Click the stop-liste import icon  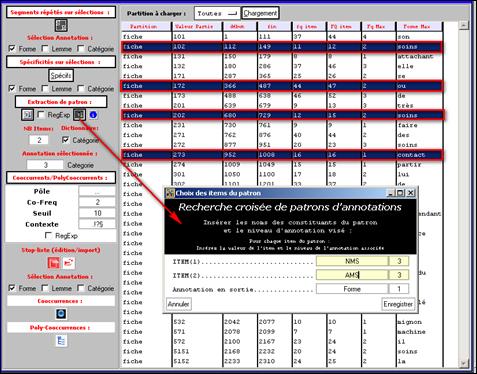pyautogui.click(x=69, y=263)
